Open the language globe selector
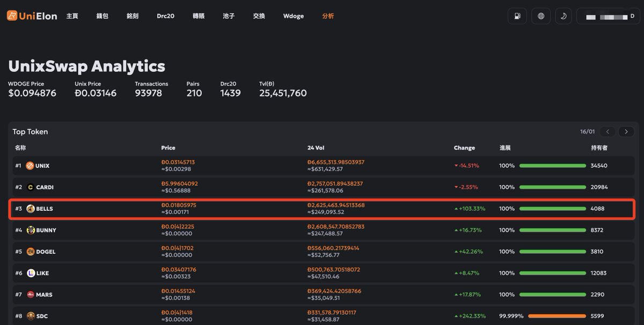 coord(541,16)
